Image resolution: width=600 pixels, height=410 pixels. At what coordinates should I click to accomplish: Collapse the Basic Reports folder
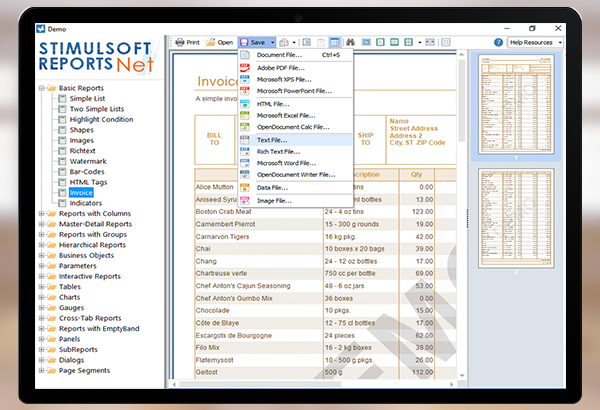[41, 88]
